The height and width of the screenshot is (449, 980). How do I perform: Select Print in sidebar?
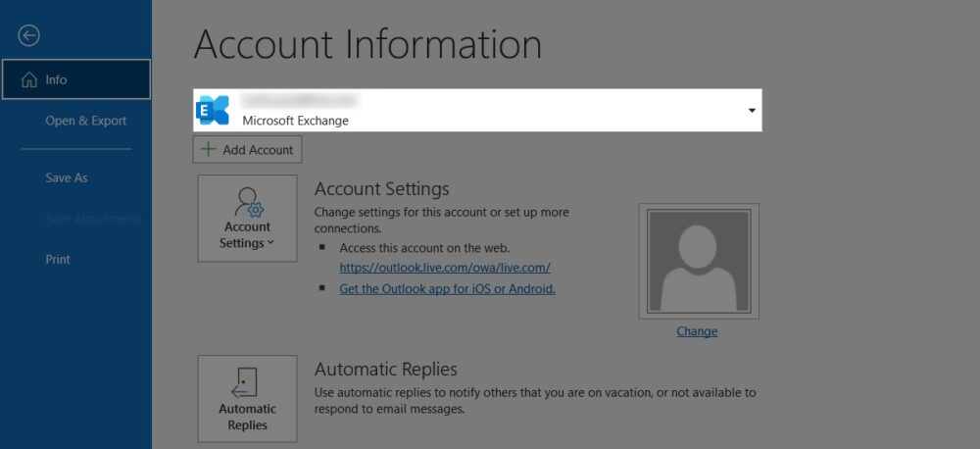tap(58, 260)
